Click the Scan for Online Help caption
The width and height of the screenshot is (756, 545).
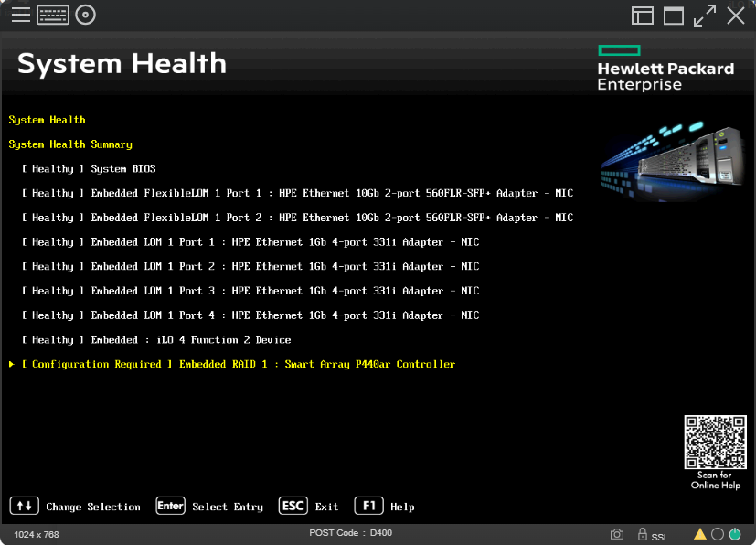[716, 480]
